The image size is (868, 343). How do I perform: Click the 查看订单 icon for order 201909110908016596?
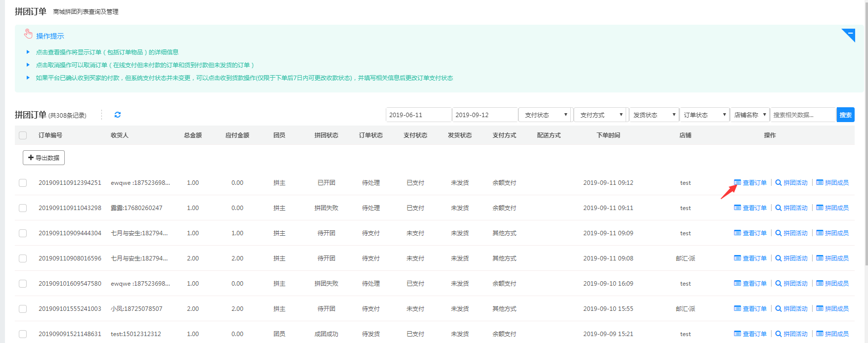point(737,258)
